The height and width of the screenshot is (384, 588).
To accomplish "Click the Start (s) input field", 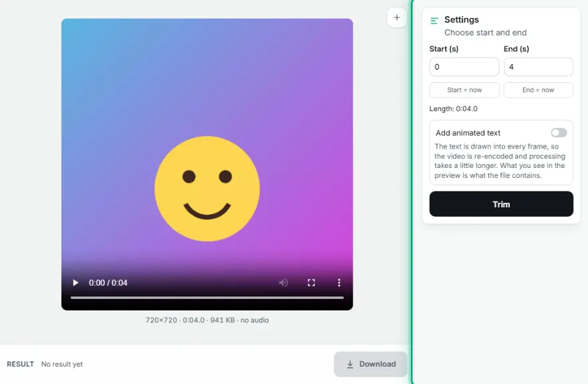I will point(464,67).
